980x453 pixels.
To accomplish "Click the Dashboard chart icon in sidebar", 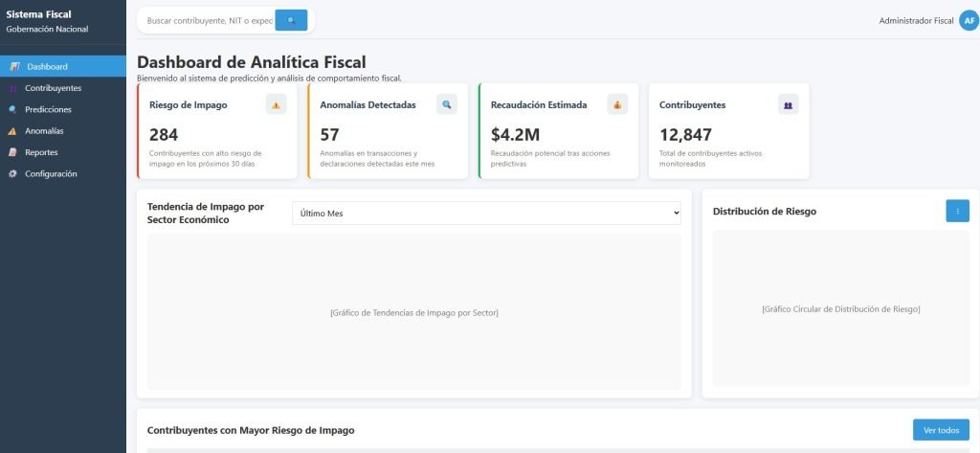I will tap(14, 67).
